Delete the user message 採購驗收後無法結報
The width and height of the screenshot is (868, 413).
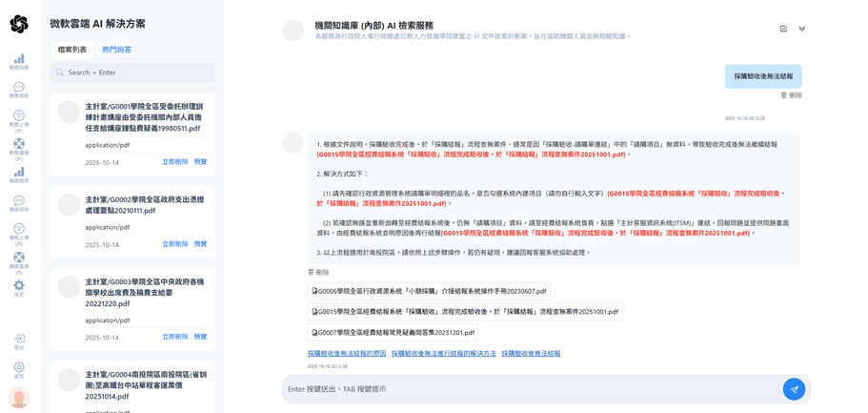click(791, 95)
